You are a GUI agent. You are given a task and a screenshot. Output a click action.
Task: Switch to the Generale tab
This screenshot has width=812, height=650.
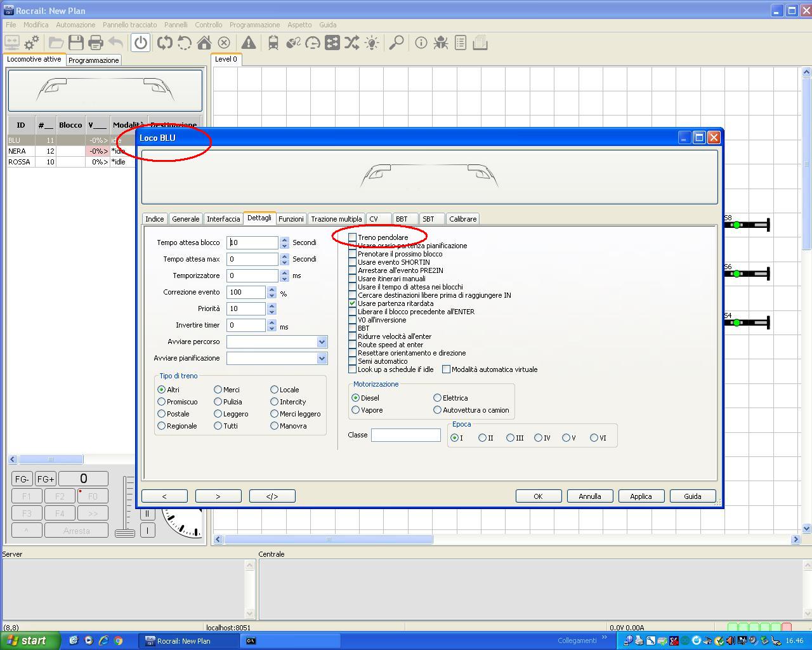(x=186, y=219)
